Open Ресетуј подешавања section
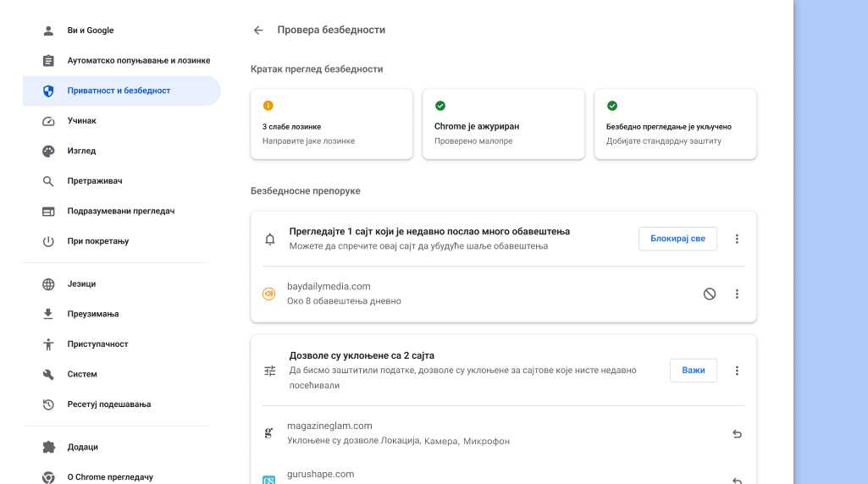 122,404
